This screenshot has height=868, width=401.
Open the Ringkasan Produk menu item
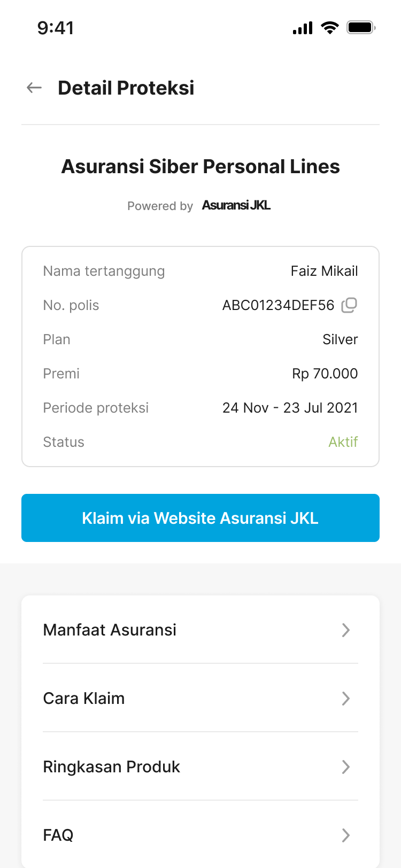pos(112,767)
